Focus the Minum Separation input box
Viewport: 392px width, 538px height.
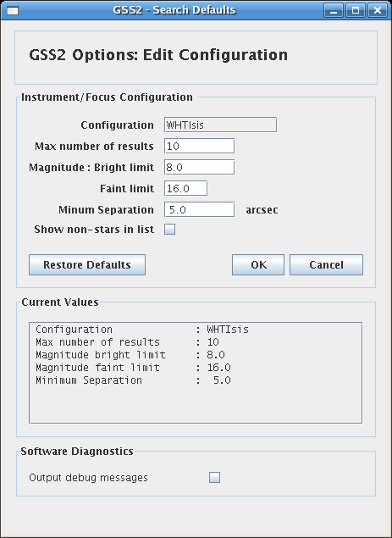point(199,209)
